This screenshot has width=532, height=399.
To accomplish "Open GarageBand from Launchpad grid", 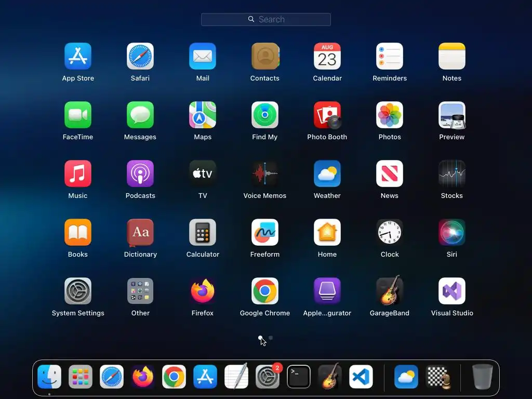I will pyautogui.click(x=390, y=291).
